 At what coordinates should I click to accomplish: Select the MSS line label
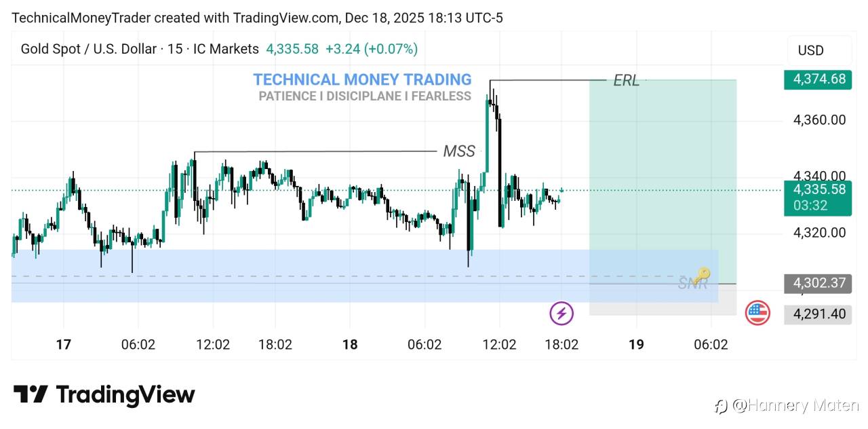point(459,151)
